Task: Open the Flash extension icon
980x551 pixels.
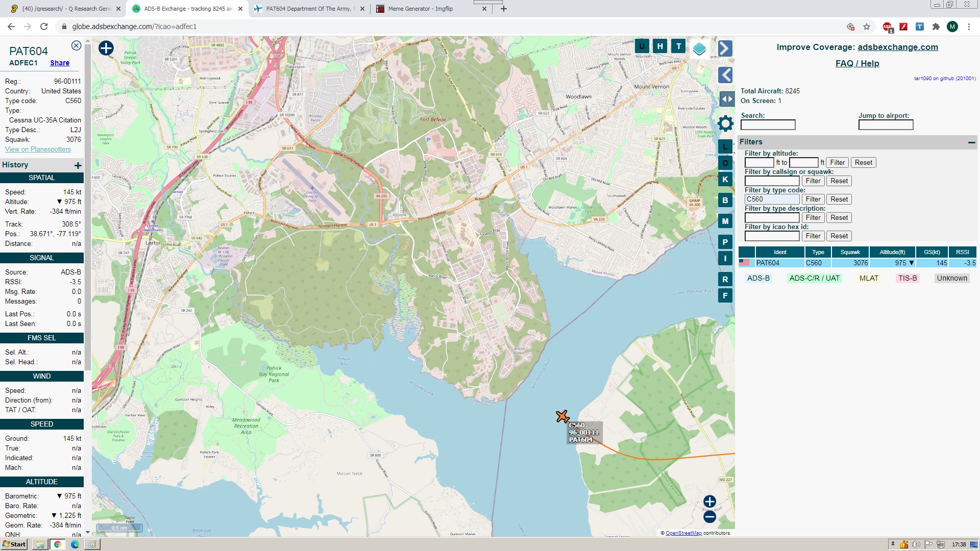Action: [x=903, y=27]
